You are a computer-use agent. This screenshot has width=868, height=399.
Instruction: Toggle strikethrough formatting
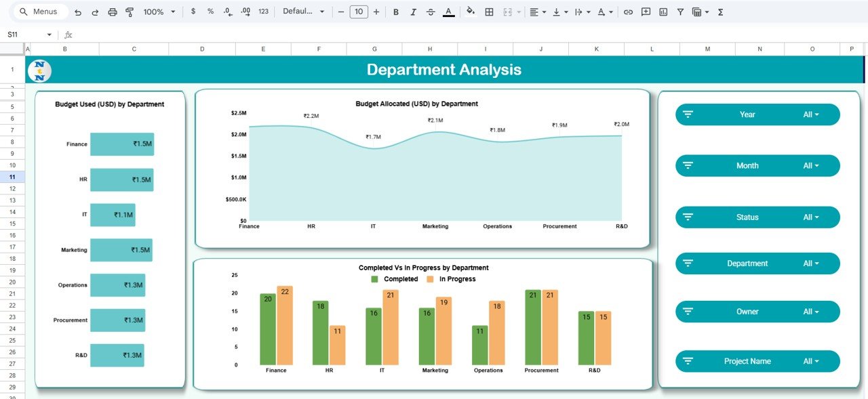(x=431, y=12)
